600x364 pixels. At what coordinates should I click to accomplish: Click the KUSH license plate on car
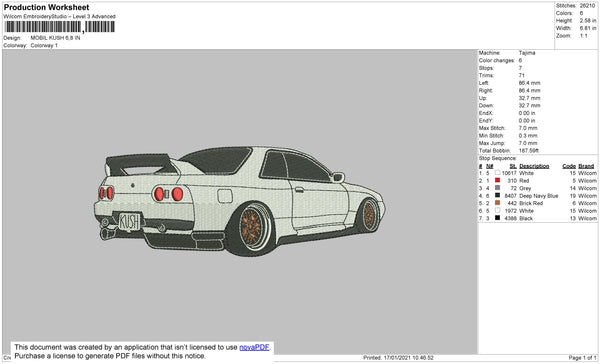coord(129,222)
